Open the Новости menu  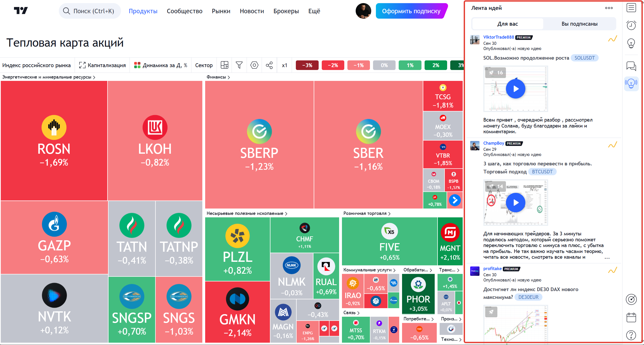pos(252,11)
